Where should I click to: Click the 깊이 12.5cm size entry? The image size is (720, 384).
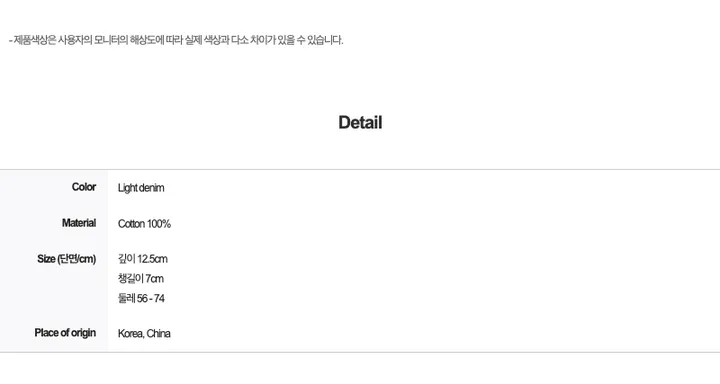coord(143,259)
